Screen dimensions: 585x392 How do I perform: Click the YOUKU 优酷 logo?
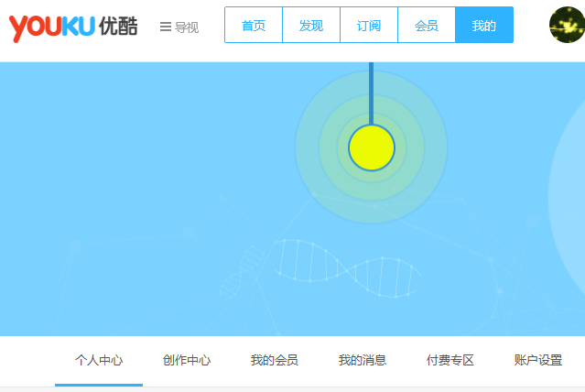[73, 27]
